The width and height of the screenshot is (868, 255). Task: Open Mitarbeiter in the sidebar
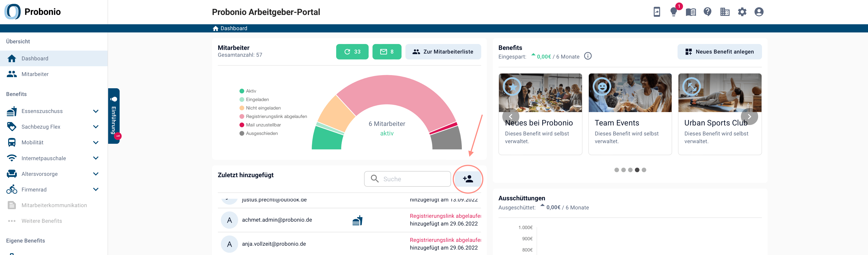coord(54,74)
